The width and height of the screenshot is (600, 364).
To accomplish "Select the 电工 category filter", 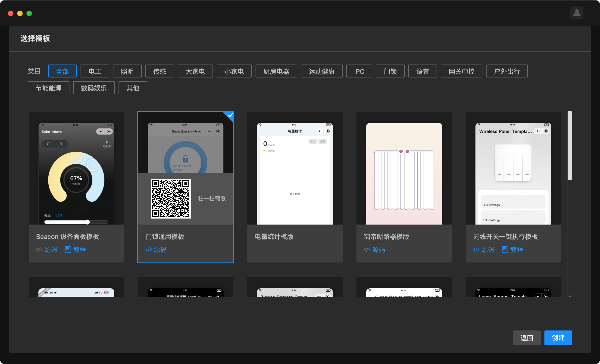I will coord(95,71).
